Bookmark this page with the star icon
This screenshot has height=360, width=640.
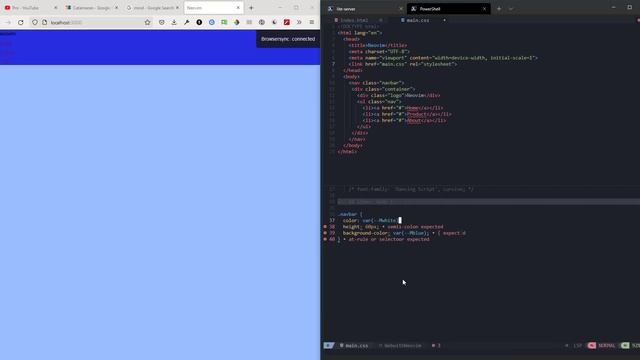point(147,22)
